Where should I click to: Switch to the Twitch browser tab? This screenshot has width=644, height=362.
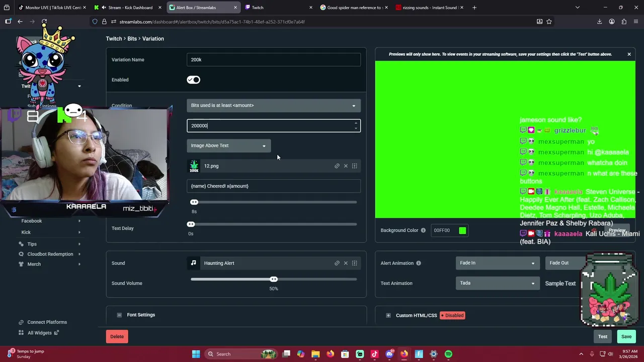pos(278,8)
